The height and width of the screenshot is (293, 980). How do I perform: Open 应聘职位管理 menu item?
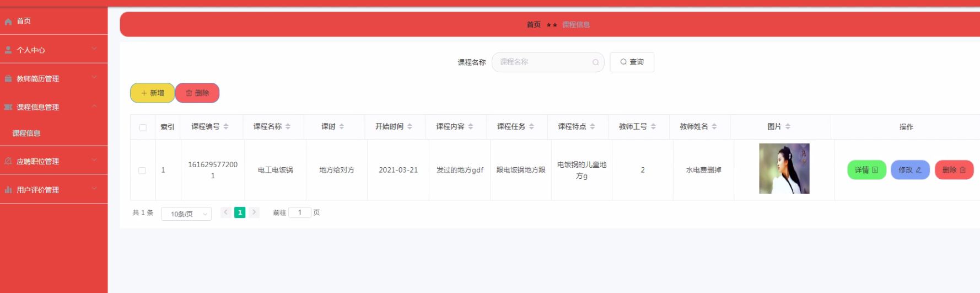click(53, 161)
